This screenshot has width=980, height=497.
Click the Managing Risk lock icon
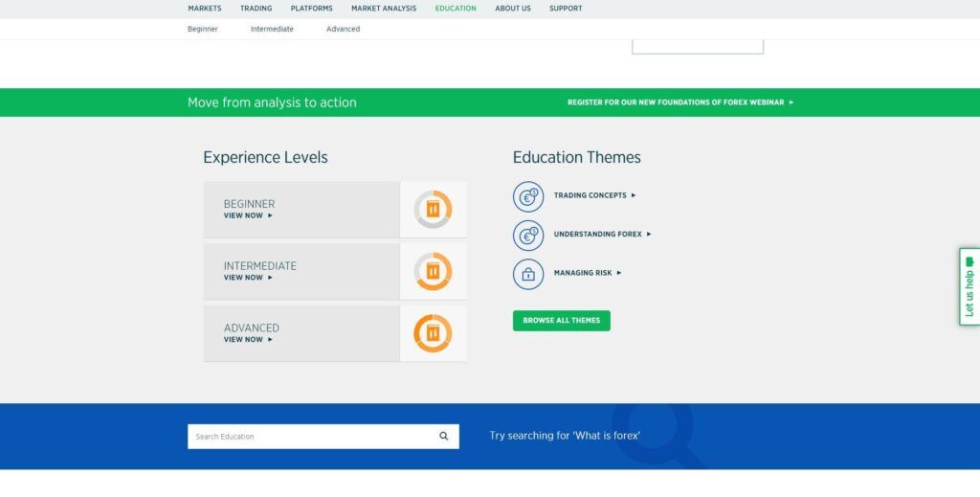click(x=527, y=274)
